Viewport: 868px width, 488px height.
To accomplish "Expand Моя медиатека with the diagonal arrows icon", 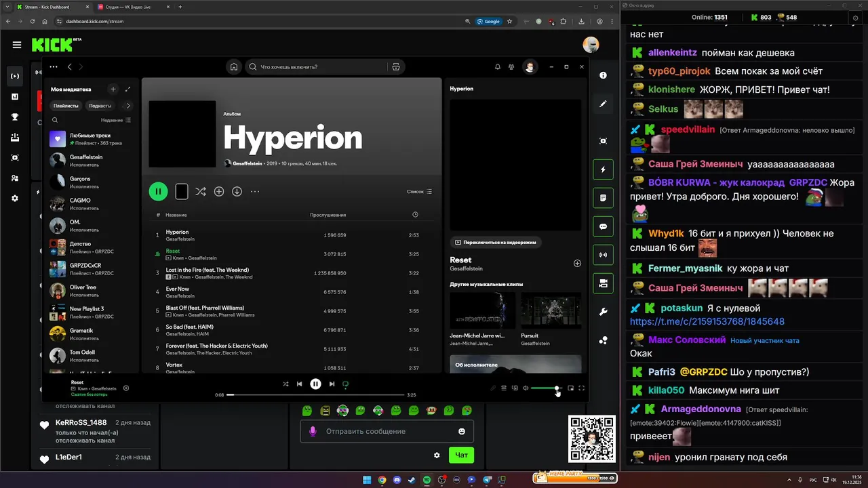I will coord(127,89).
